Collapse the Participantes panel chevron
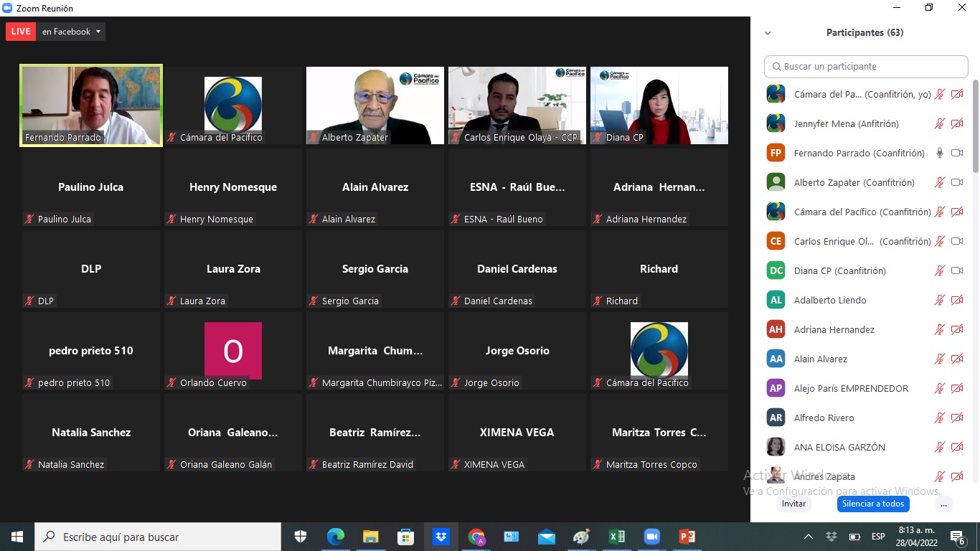The height and width of the screenshot is (551, 980). (x=768, y=33)
